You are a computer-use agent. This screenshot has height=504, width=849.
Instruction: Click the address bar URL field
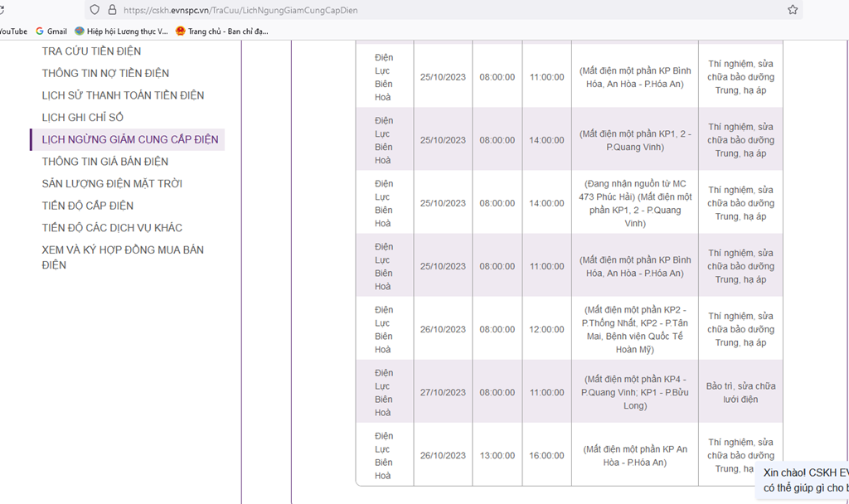click(x=415, y=10)
